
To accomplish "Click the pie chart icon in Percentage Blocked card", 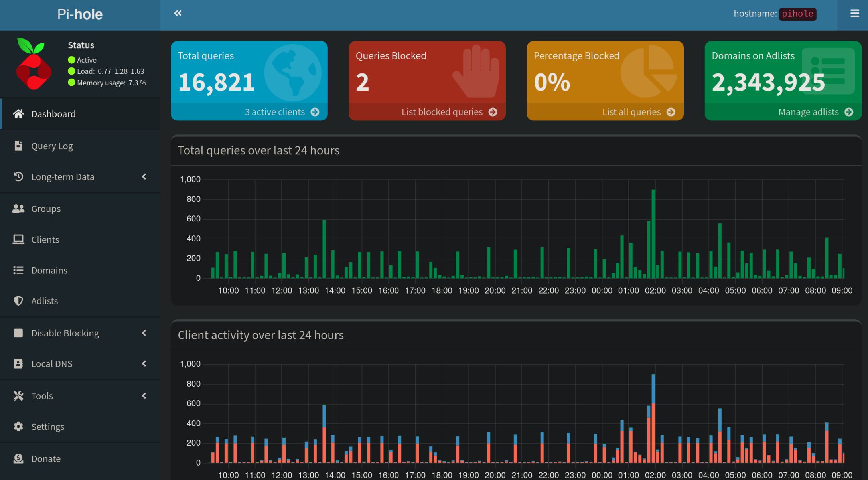I will tap(649, 71).
